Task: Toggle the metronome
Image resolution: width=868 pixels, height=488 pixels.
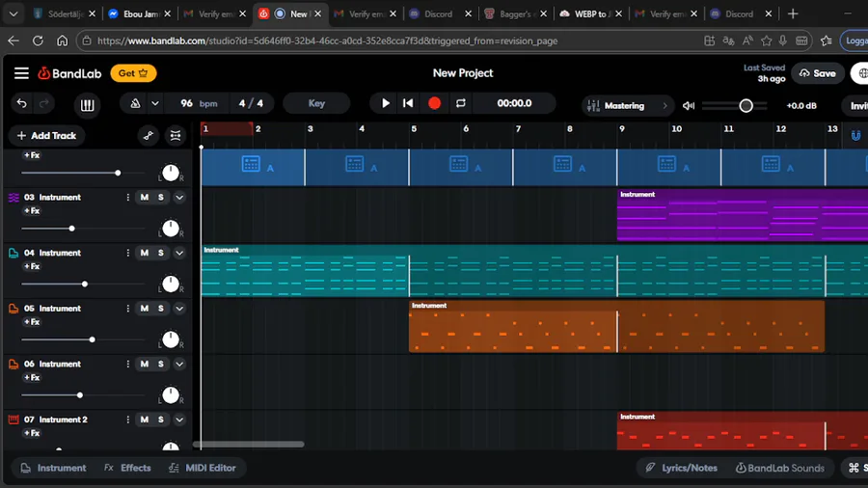Action: coord(135,103)
